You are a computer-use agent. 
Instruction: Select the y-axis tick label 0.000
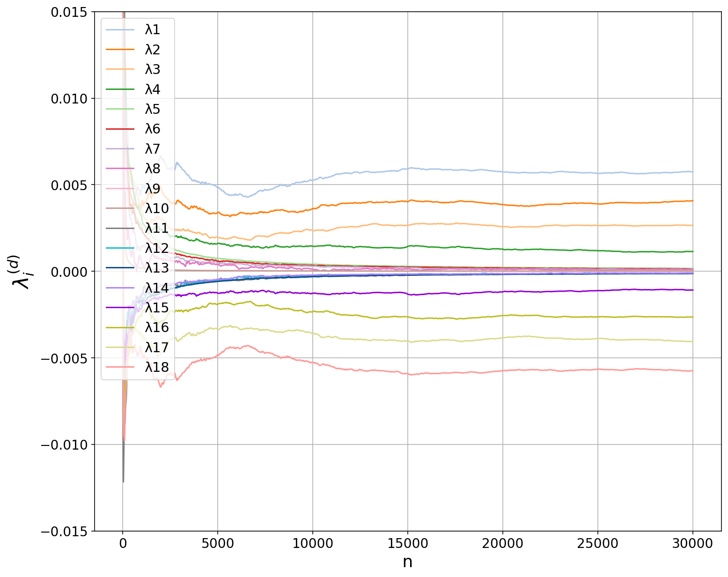[x=69, y=271]
